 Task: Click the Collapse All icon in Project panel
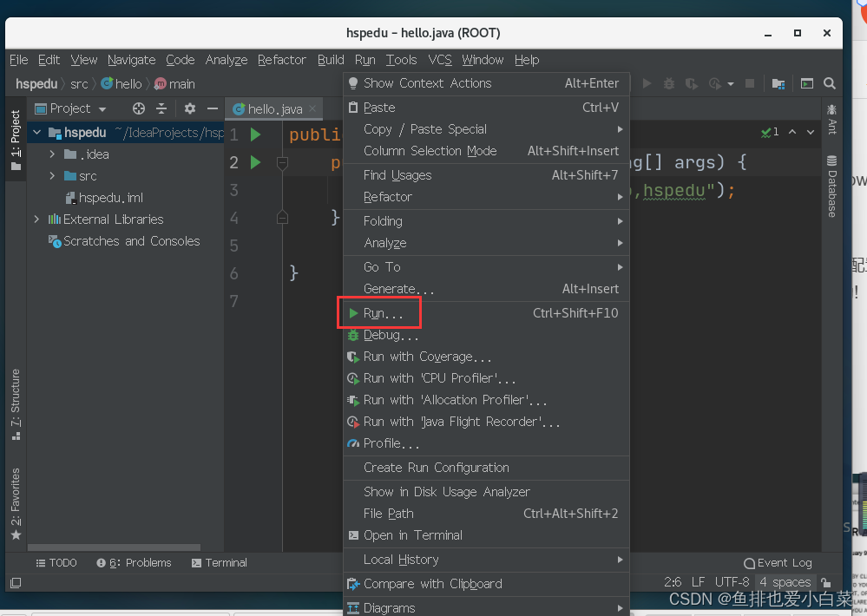pos(161,108)
